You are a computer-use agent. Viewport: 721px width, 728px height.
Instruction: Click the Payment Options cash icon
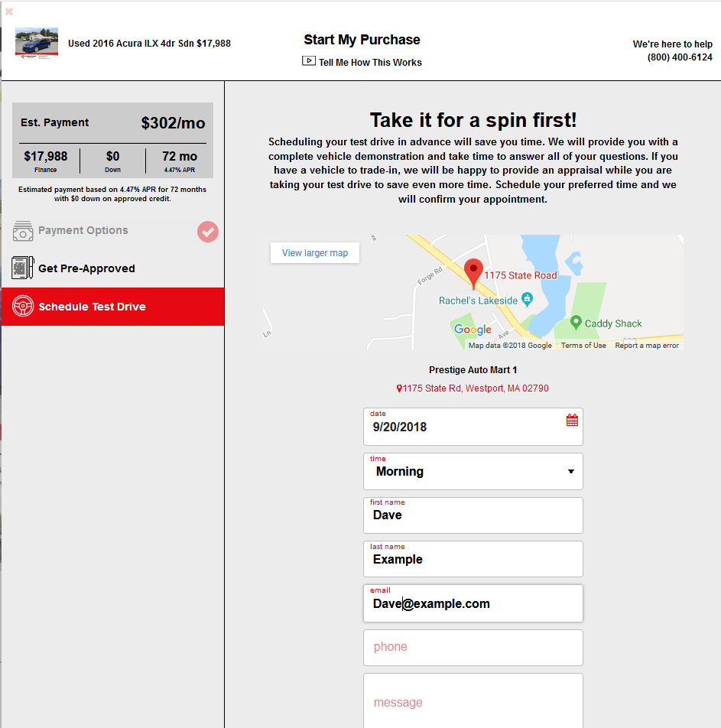coord(23,231)
